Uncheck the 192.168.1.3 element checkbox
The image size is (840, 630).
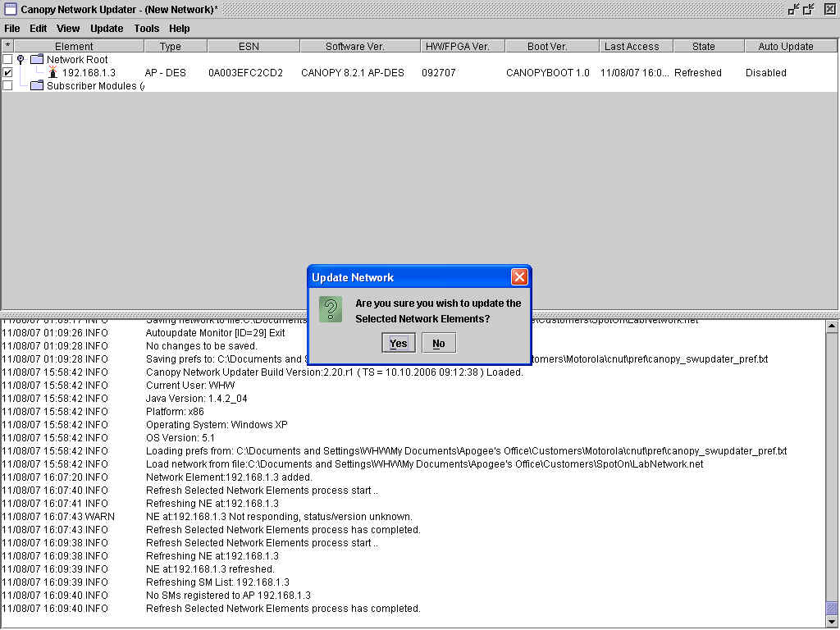8,73
